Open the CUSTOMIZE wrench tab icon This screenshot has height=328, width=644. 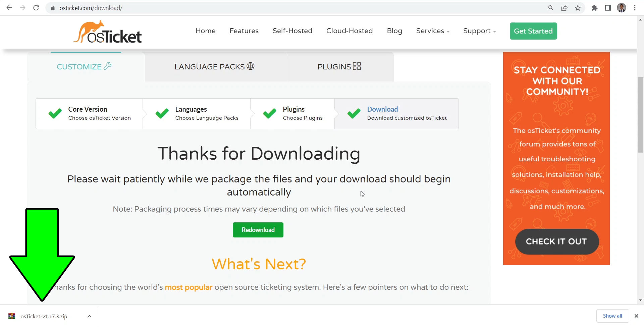[107, 66]
